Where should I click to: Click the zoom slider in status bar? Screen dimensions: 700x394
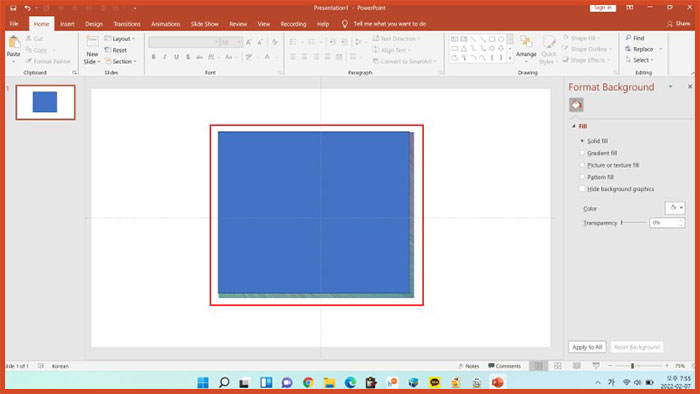tap(638, 366)
